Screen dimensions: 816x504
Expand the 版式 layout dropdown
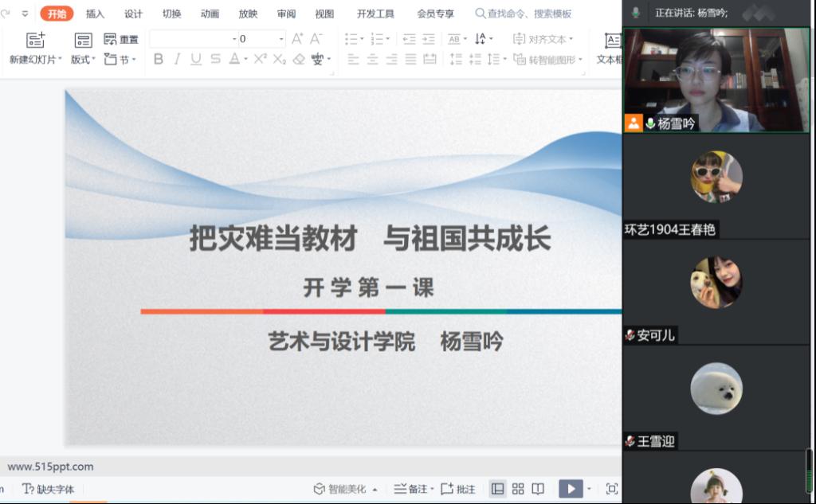coord(83,60)
